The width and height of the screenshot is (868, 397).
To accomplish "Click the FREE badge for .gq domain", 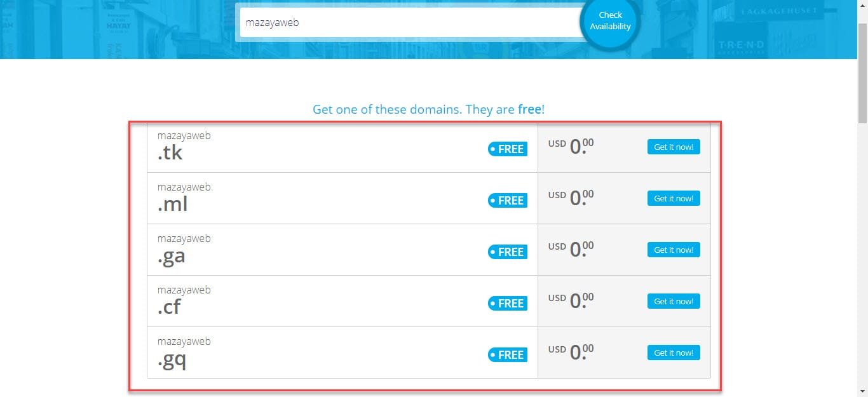I will click(507, 355).
